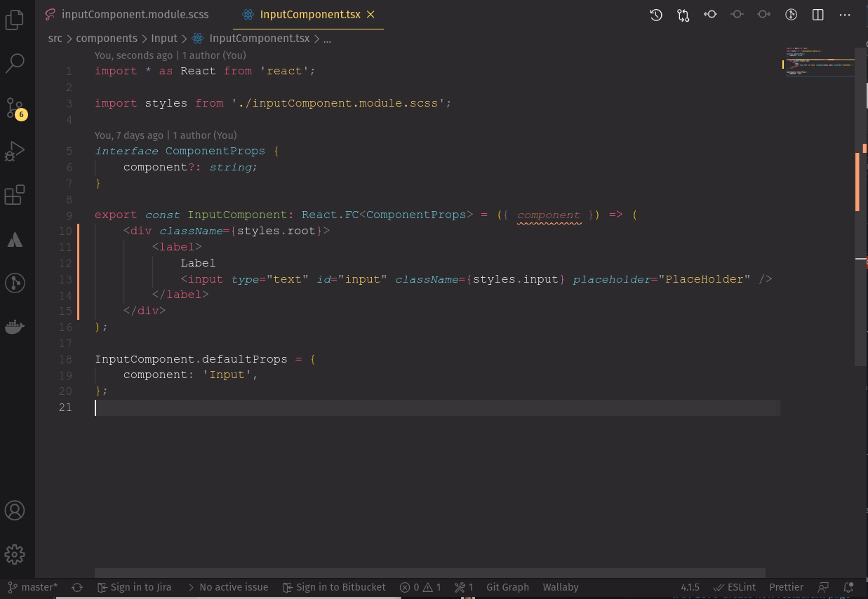Expand the components breadcrumb in the path bar
This screenshot has width=868, height=599.
[x=107, y=39]
